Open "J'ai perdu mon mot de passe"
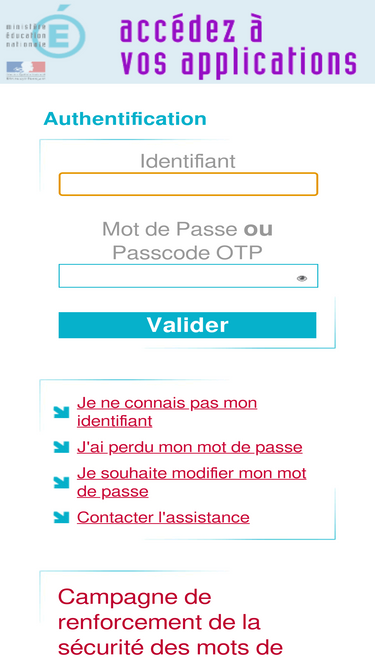 [x=190, y=447]
